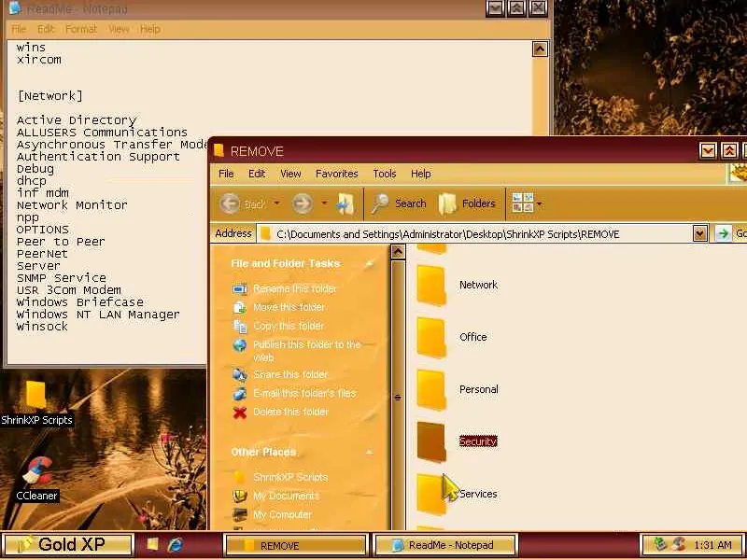Open Back history dropdown arrow
This screenshot has height=560, width=747.
[x=276, y=203]
